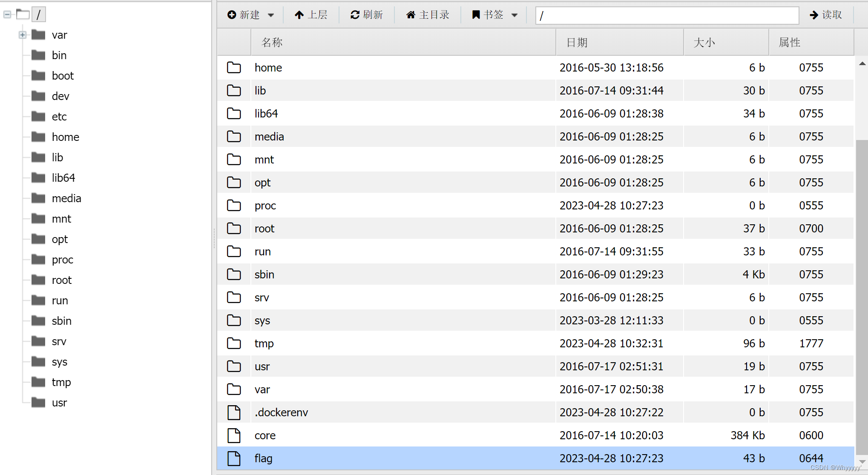Expand the var folder in tree
868x475 pixels.
click(23, 35)
